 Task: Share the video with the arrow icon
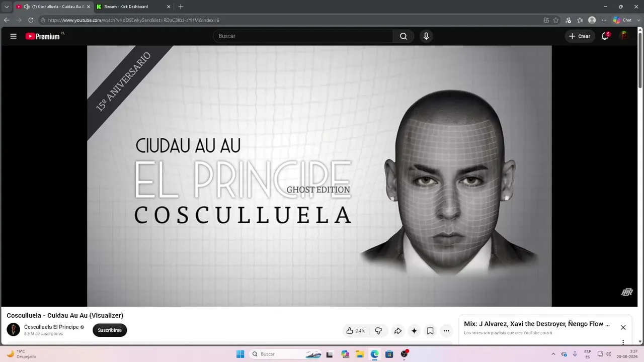point(397,331)
